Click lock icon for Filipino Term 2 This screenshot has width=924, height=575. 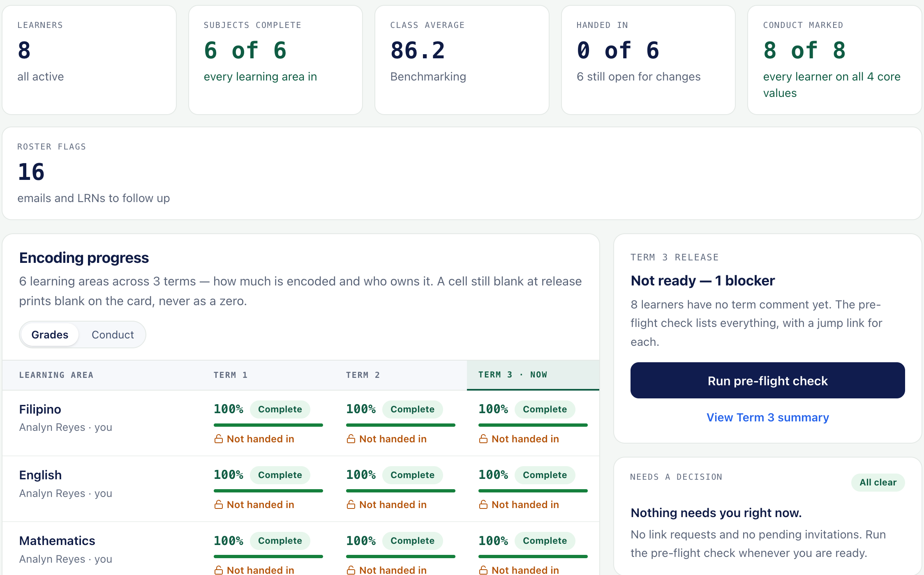pos(351,439)
